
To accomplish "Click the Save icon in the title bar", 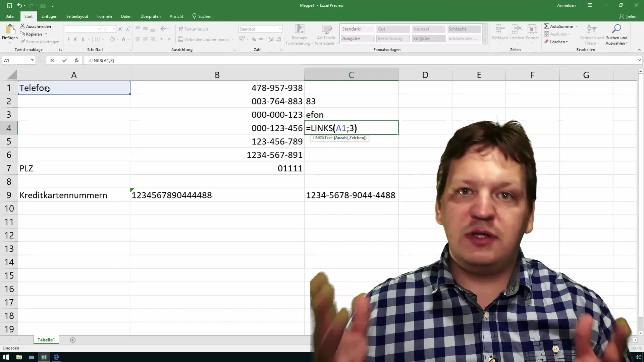I will coord(9,5).
